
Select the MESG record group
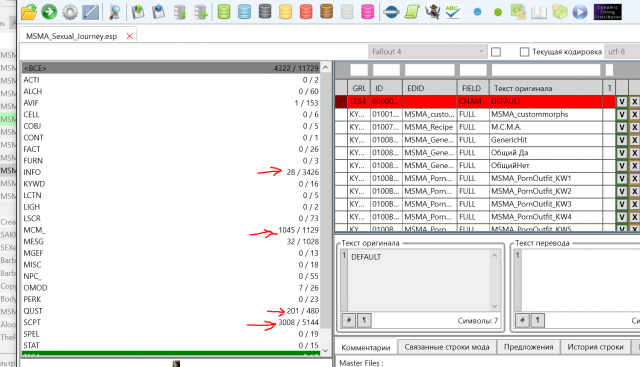coord(171,241)
